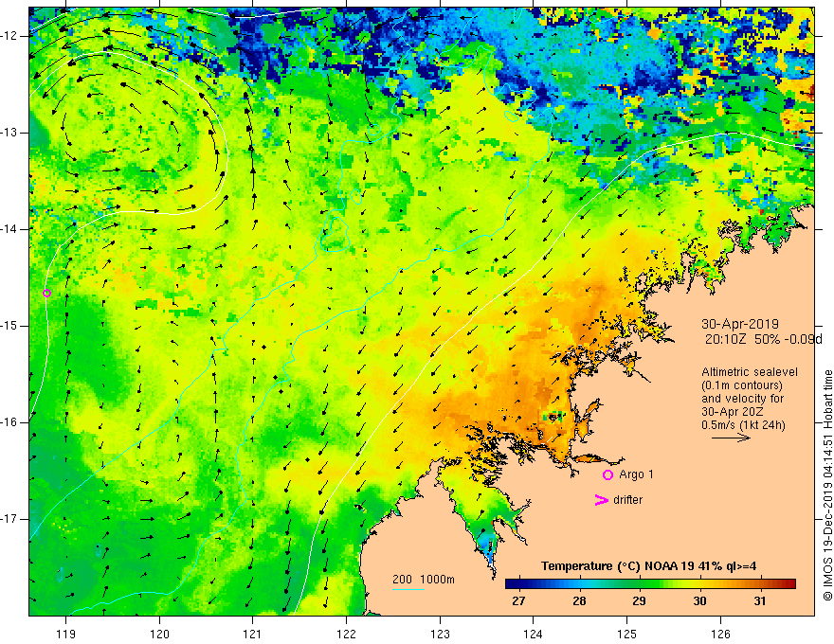Viewport: 834px width, 644px height.
Task: Click the 126 longitude axis label
Action: pos(720,634)
